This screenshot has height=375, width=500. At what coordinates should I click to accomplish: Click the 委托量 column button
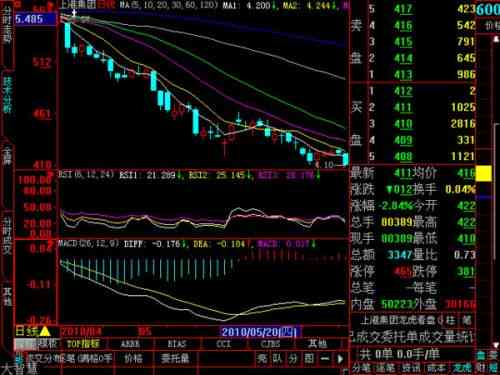pyautogui.click(x=175, y=359)
